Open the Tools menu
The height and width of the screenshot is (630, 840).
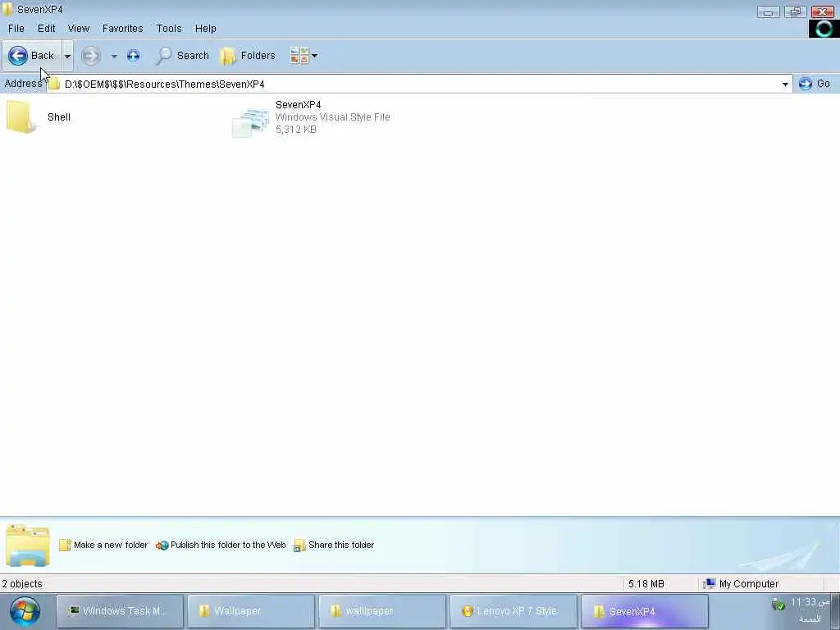pos(169,29)
